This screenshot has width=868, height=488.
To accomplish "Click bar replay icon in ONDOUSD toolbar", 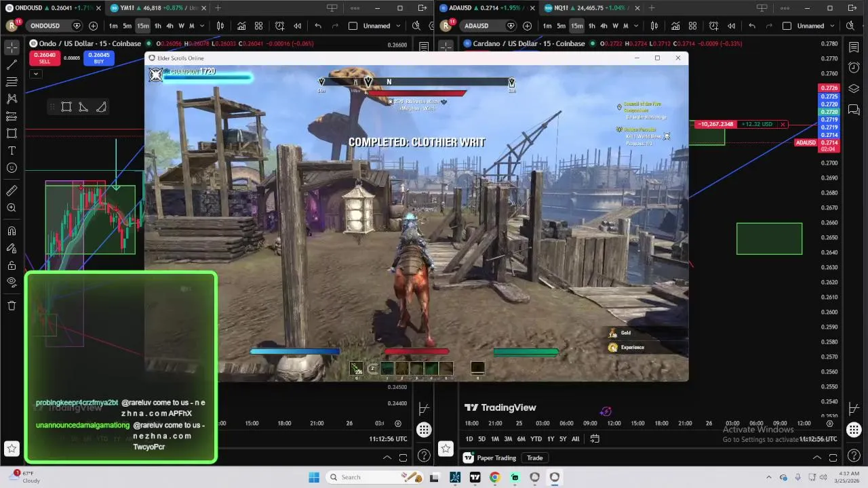I will coord(297,26).
